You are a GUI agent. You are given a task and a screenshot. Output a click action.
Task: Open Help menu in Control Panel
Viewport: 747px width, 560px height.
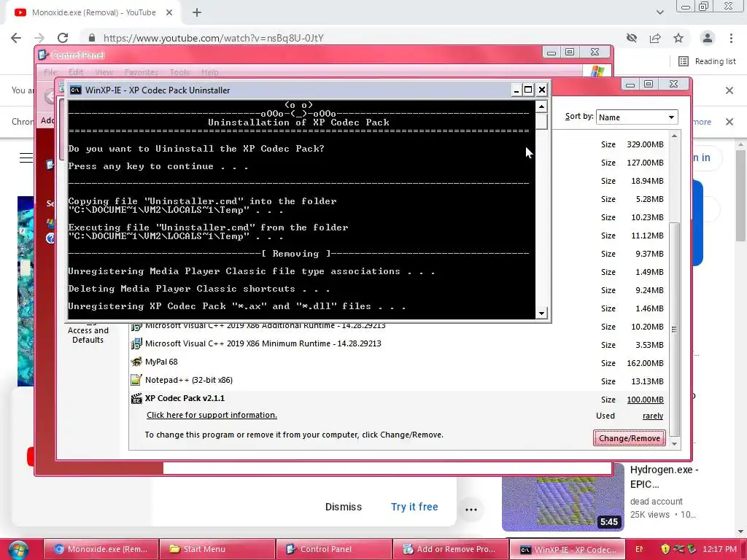209,72
